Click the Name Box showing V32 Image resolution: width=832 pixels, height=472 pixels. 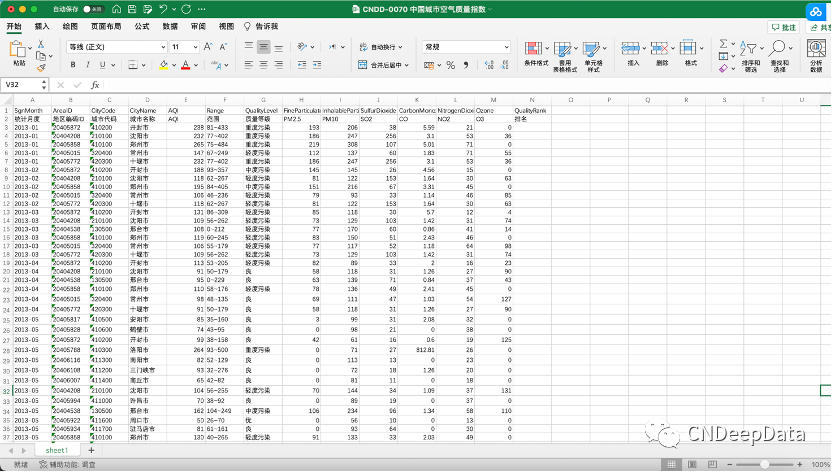[x=24, y=85]
